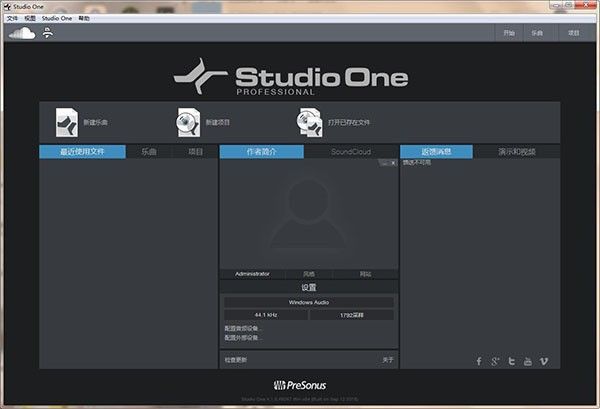The image size is (600, 409).
Task: Select the 作者简介 (artist profile) tab
Action: pyautogui.click(x=262, y=152)
